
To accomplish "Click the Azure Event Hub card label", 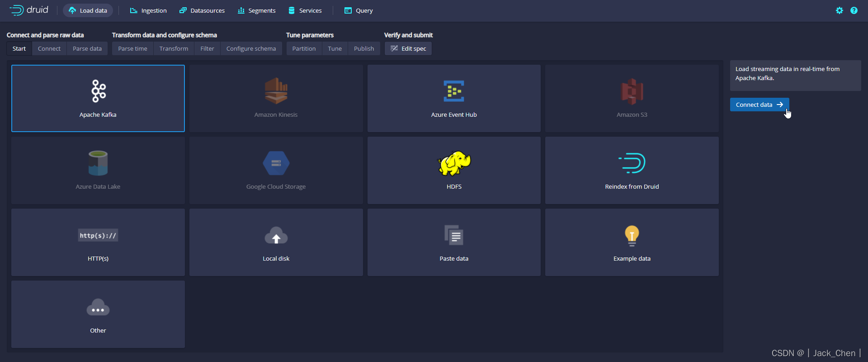I will [x=454, y=114].
